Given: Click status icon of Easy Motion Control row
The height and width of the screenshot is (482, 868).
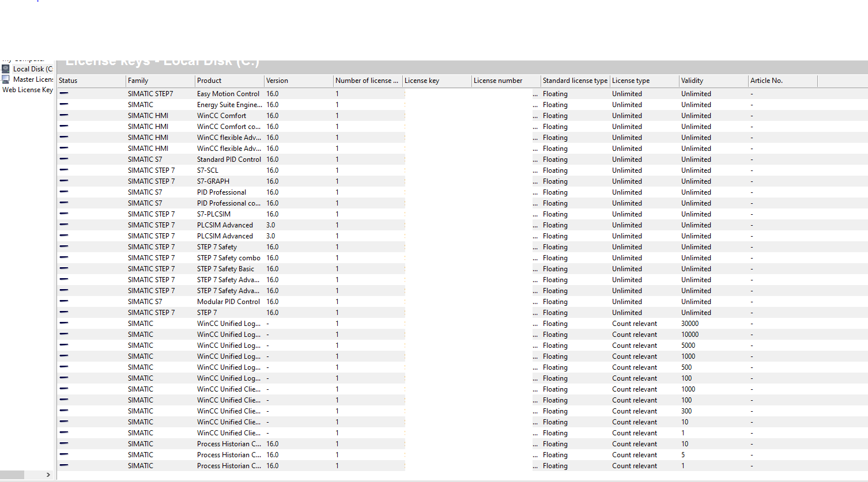Looking at the screenshot, I should click(x=63, y=93).
